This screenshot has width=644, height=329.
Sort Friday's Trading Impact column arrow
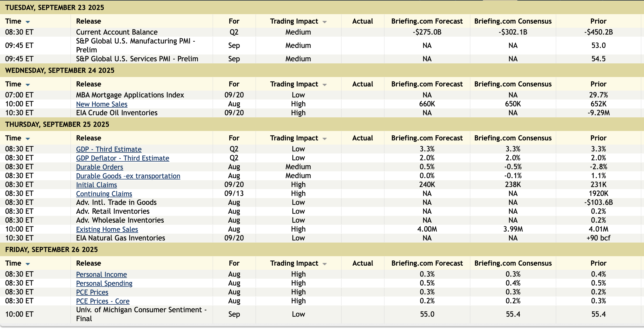(325, 264)
